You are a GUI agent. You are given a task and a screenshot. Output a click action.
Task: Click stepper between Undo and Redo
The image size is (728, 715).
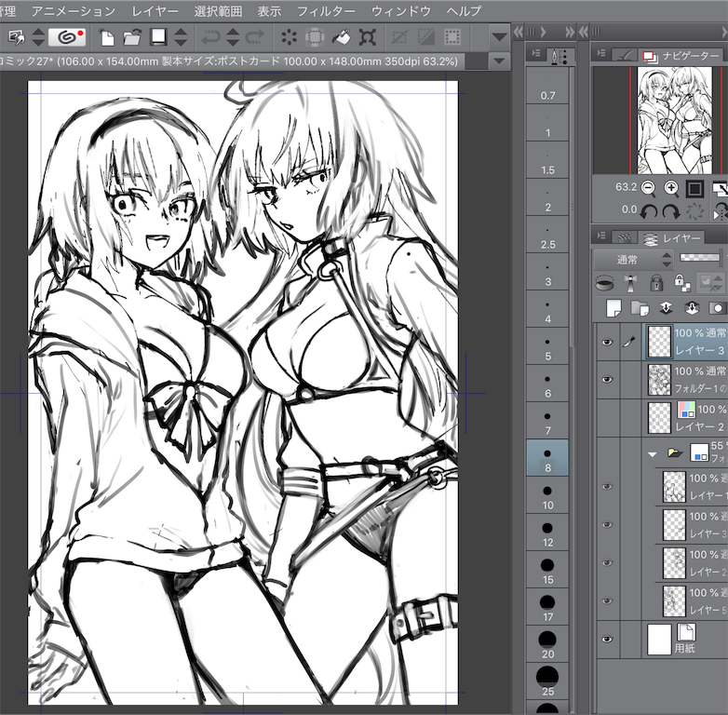233,37
